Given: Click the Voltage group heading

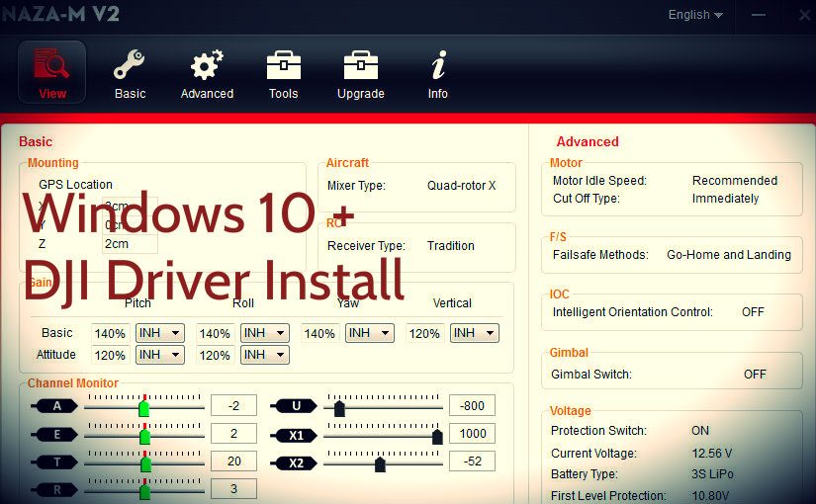Looking at the screenshot, I should pos(571,411).
